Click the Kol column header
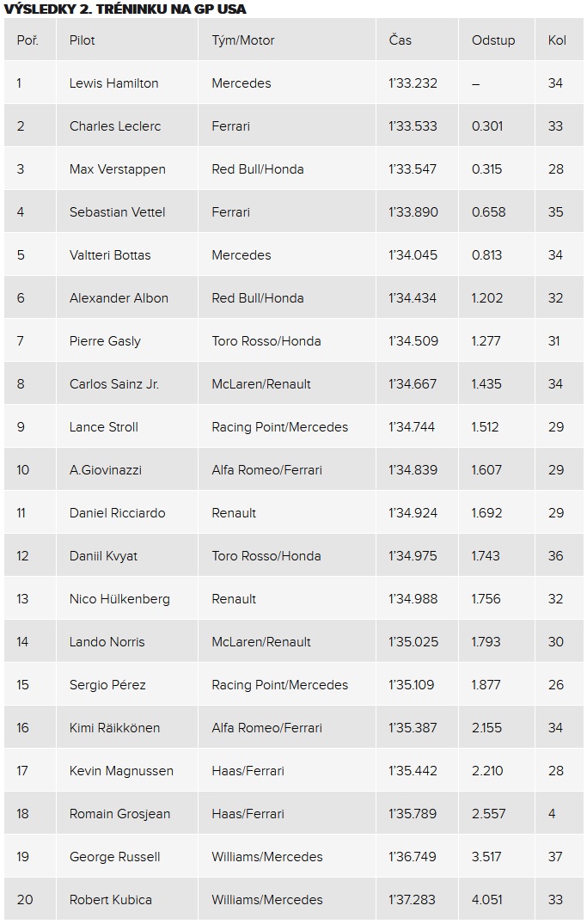This screenshot has width=587, height=924. coord(557,40)
